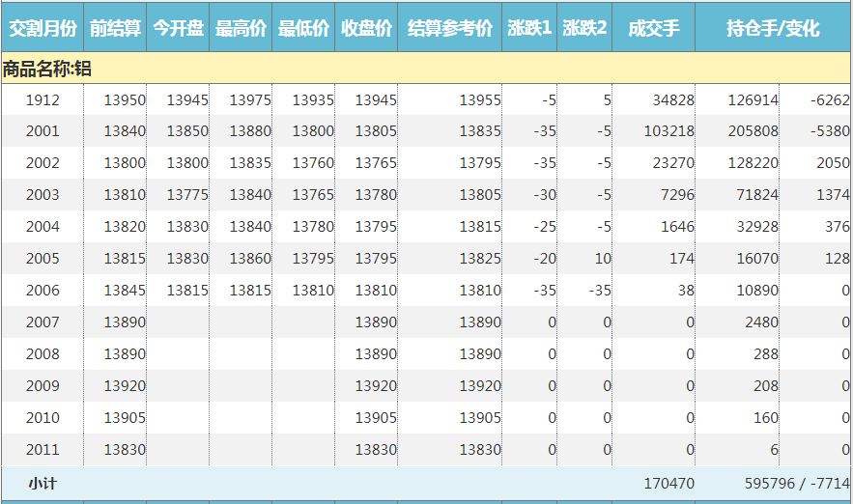Select the 持仓手/变化 column header
The image size is (853, 504).
(x=772, y=28)
